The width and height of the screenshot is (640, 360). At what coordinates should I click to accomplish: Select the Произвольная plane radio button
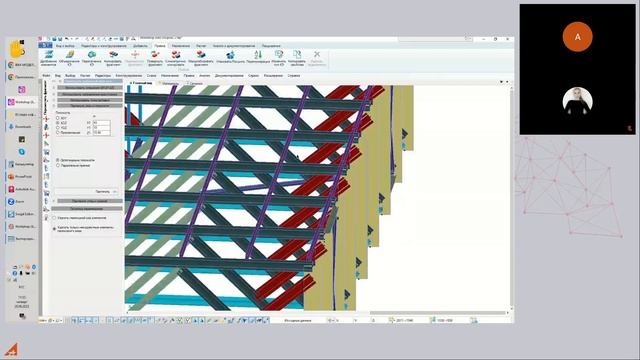pyautogui.click(x=58, y=132)
